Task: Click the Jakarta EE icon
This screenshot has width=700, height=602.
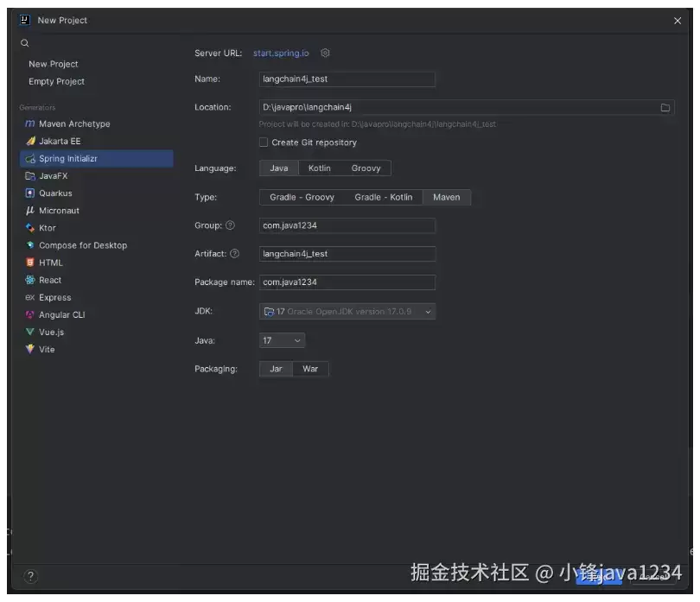Action: click(30, 141)
